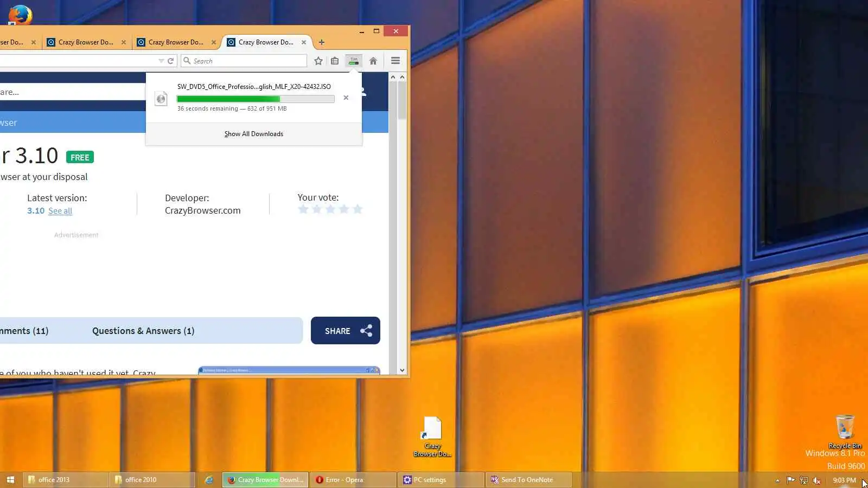
Task: Open the See all versions link
Action: (60, 211)
